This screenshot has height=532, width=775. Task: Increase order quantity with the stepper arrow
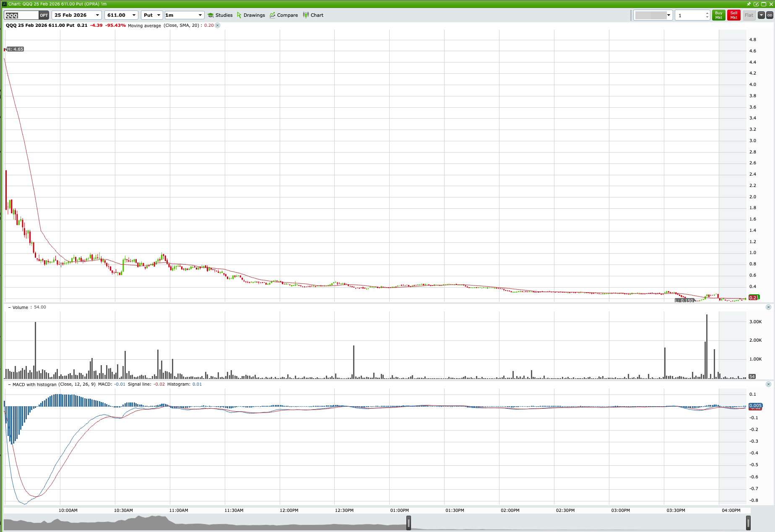[707, 13]
